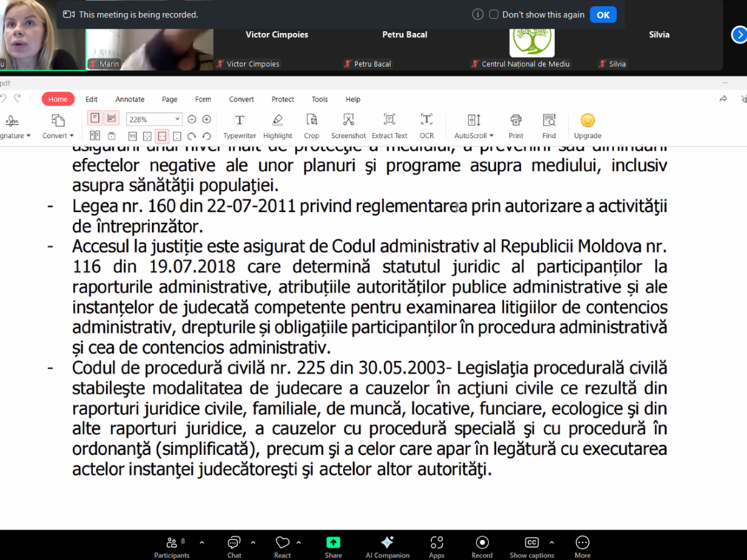Run OCR on the document
The height and width of the screenshot is (560, 747).
click(x=426, y=126)
